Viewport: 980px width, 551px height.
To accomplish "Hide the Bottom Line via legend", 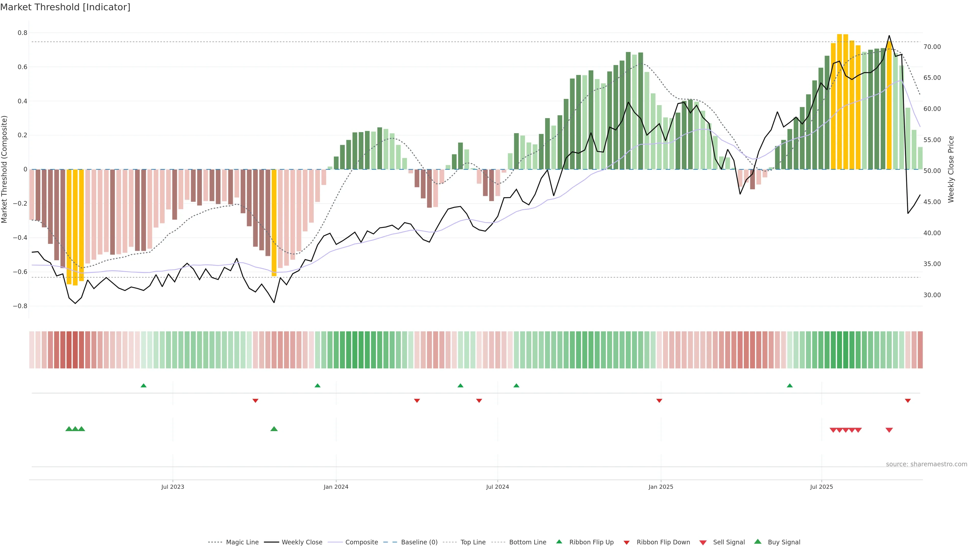I will click(x=527, y=542).
